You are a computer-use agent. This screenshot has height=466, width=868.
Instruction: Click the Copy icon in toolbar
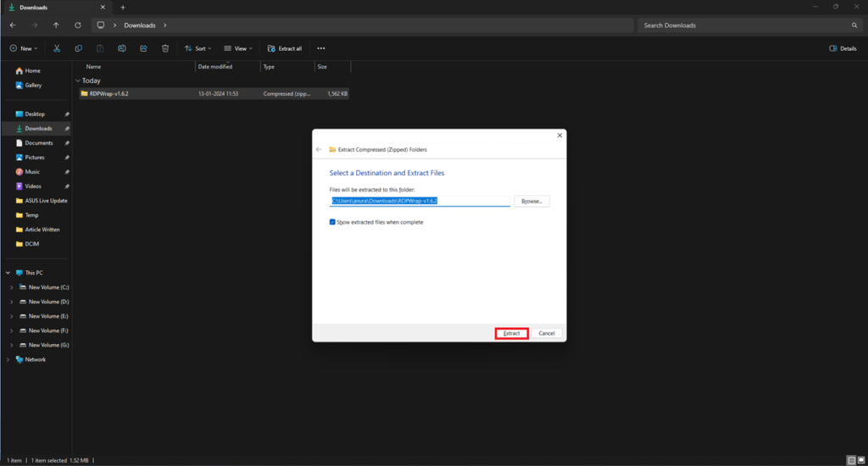(79, 48)
